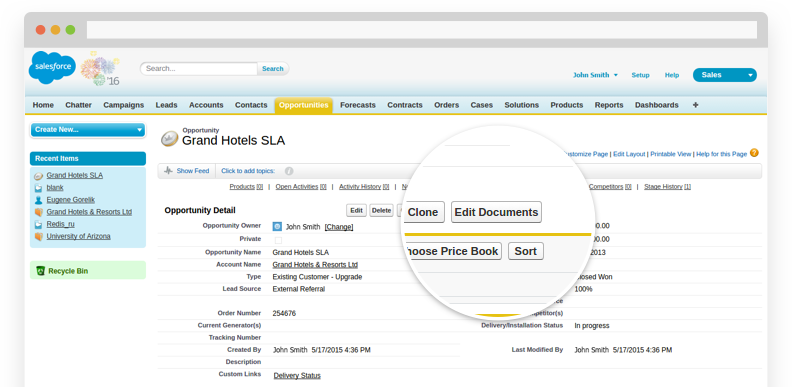Click icon beside blank recent item
Screen dimensions: 792x387
[x=38, y=188]
